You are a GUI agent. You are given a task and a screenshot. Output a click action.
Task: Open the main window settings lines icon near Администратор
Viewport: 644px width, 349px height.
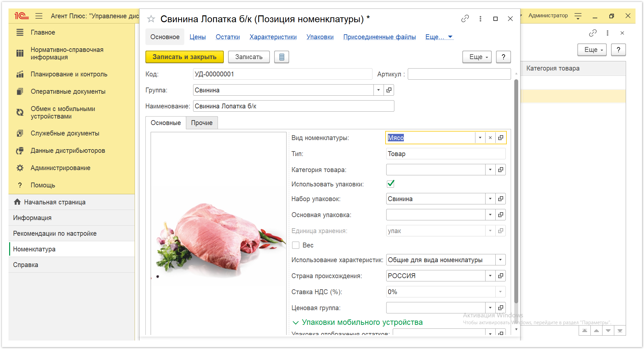578,16
